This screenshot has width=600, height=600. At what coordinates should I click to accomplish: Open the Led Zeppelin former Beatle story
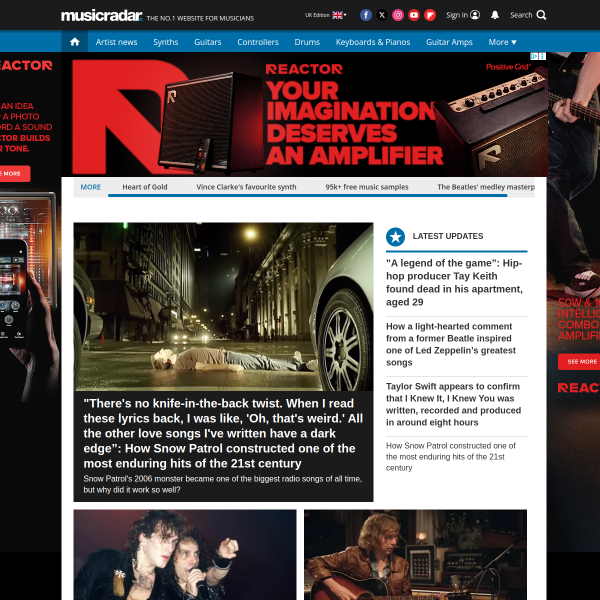pyautogui.click(x=451, y=344)
